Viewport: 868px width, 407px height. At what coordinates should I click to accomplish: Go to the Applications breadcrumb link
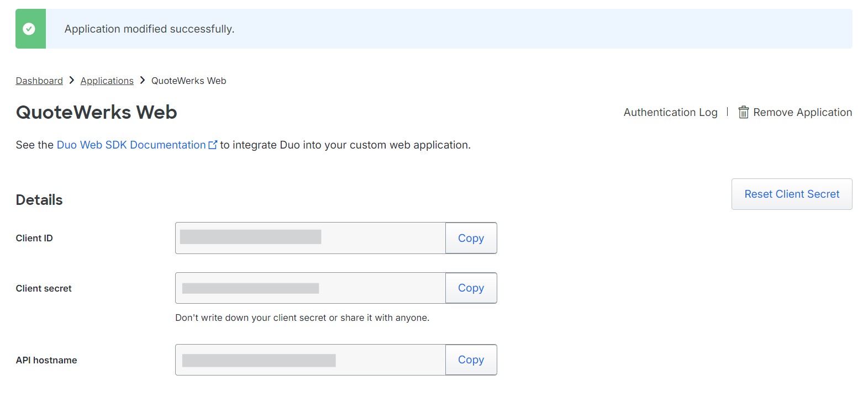pos(107,81)
